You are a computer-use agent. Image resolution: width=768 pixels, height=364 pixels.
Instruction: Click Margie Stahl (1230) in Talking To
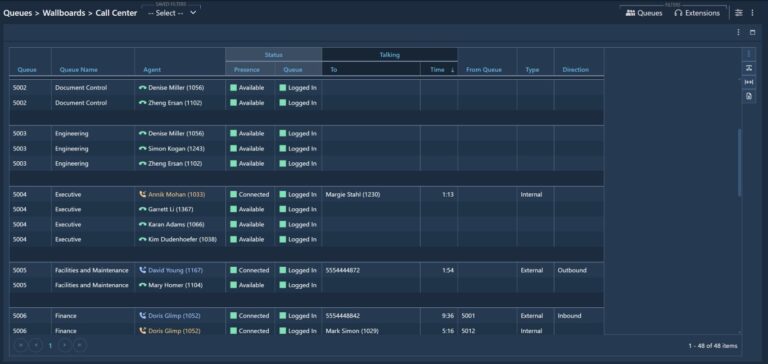coord(353,194)
